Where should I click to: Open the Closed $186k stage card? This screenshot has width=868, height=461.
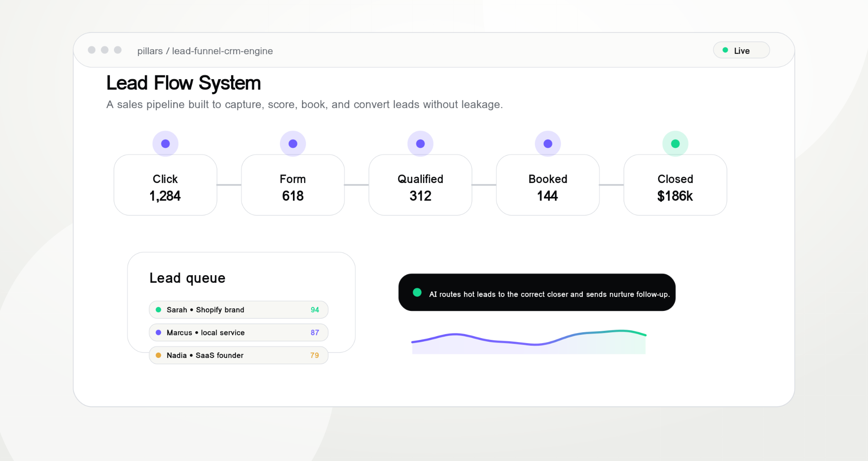(x=675, y=185)
